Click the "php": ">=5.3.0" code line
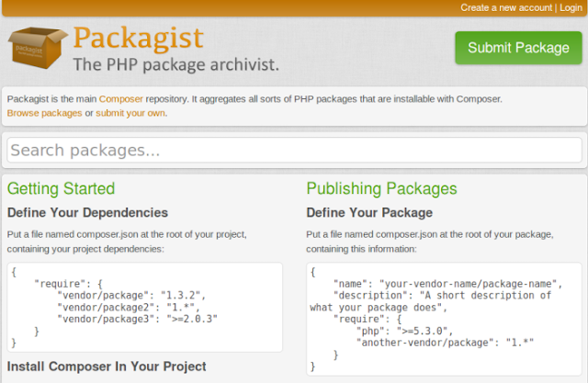This screenshot has height=383, width=588. point(404,331)
